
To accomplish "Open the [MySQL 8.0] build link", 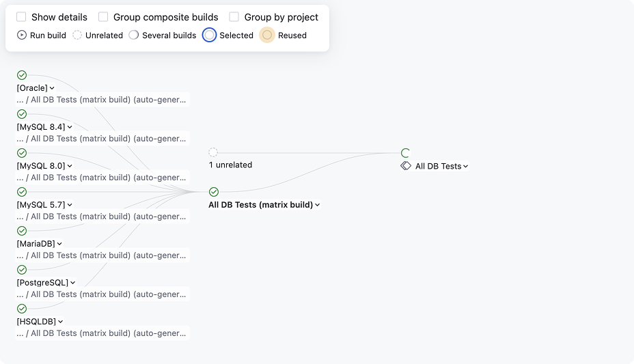I will [x=41, y=166].
